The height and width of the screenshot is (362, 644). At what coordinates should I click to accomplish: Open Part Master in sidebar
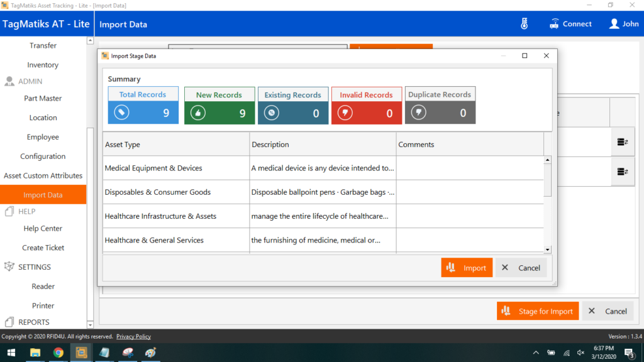43,99
